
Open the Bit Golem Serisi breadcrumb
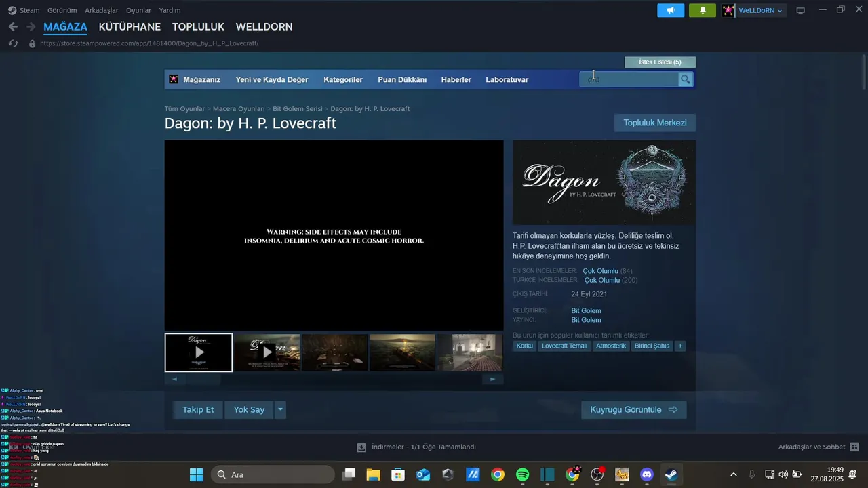point(298,109)
